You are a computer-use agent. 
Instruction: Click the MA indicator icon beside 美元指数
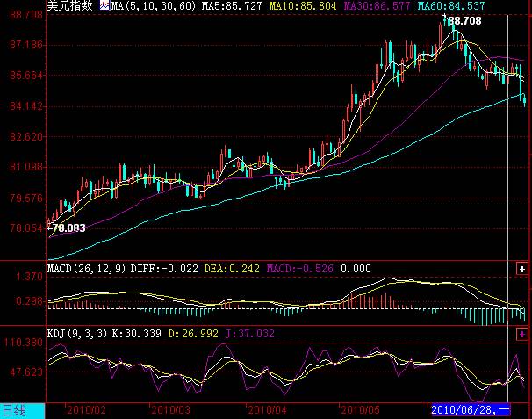point(104,6)
